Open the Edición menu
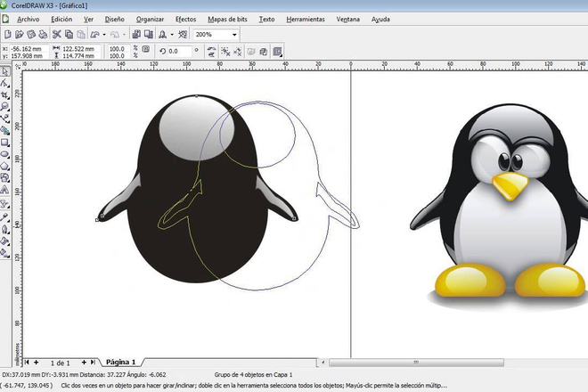Image resolution: width=588 pixels, height=392 pixels. coord(61,19)
